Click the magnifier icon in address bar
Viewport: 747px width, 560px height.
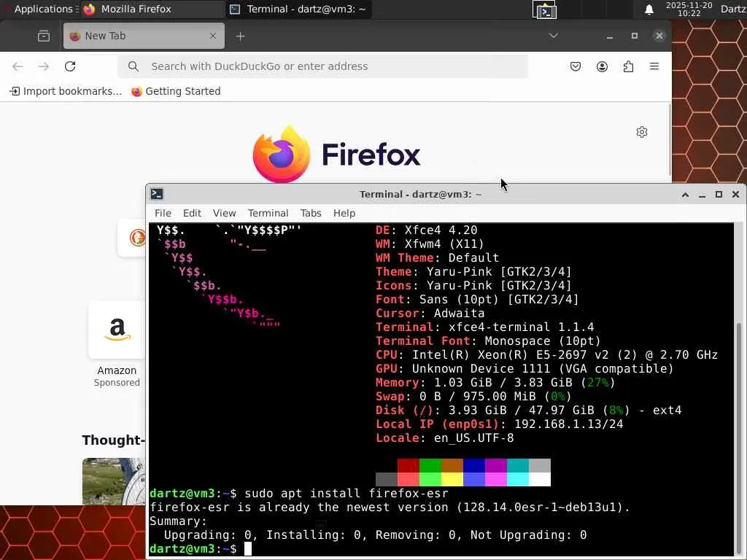pos(133,66)
